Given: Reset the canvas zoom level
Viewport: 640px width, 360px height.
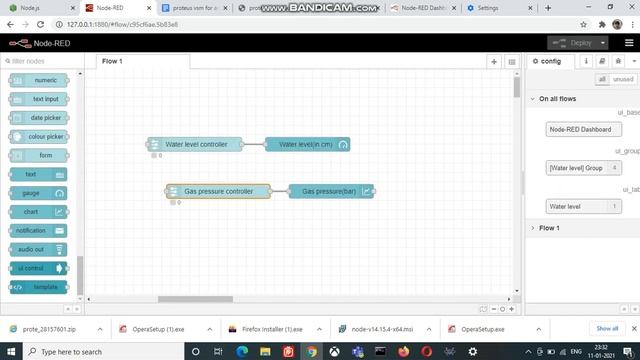Looking at the screenshot, I should point(502,309).
